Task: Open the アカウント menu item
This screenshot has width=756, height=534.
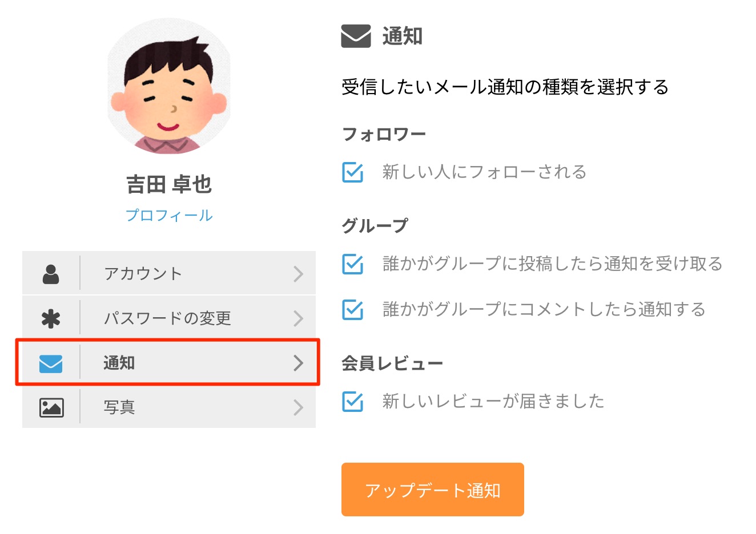Action: pos(143,274)
